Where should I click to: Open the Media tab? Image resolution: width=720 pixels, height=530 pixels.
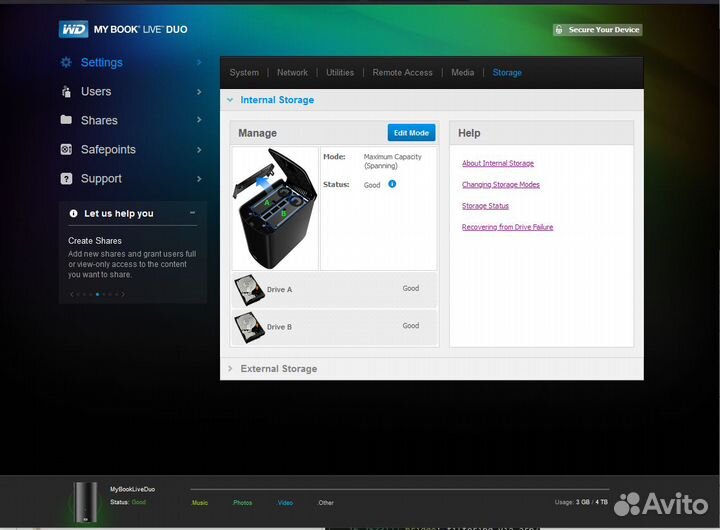[x=462, y=73]
